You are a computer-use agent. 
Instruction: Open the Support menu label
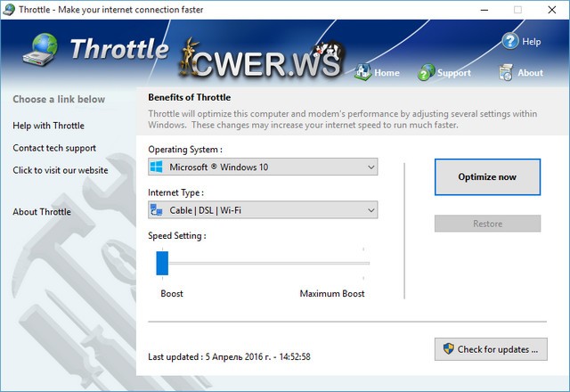(454, 73)
